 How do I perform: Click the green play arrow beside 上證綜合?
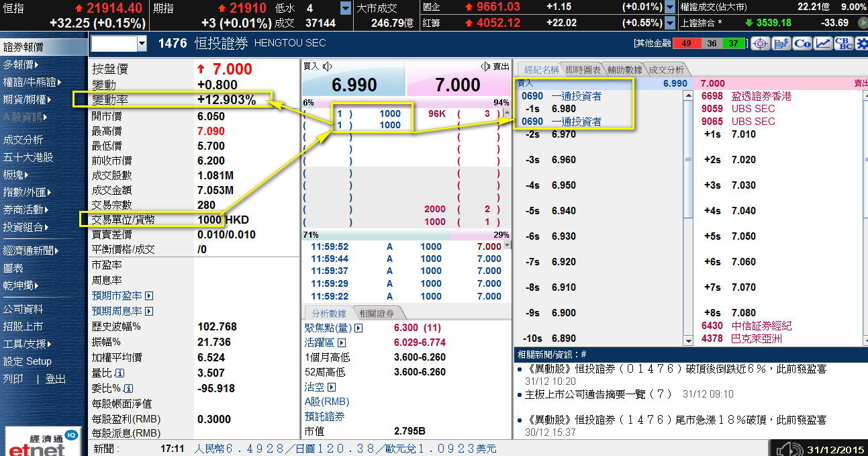click(x=863, y=23)
